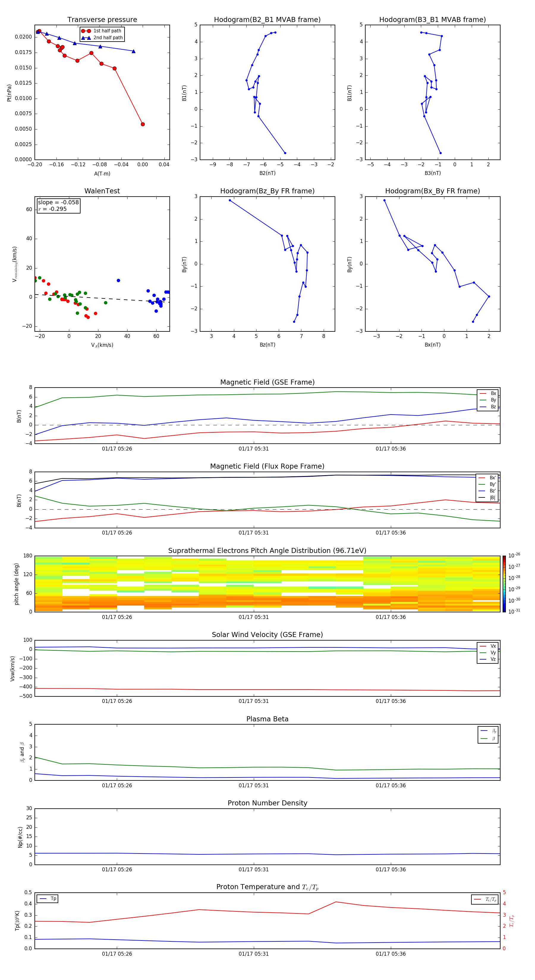535x980 pixels.
Task: Click the 'Hodogram(Bx_By FR frame)' title
Action: point(432,191)
